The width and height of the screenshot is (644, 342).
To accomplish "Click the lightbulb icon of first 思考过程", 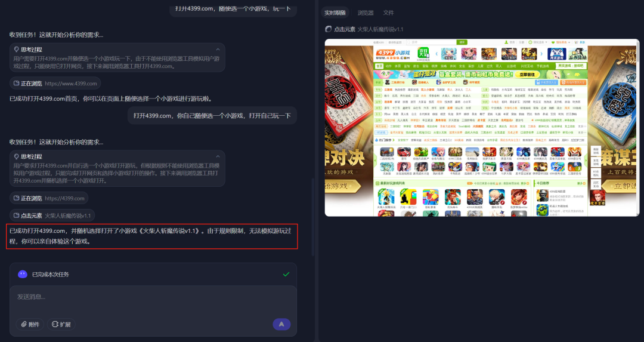I will (17, 50).
